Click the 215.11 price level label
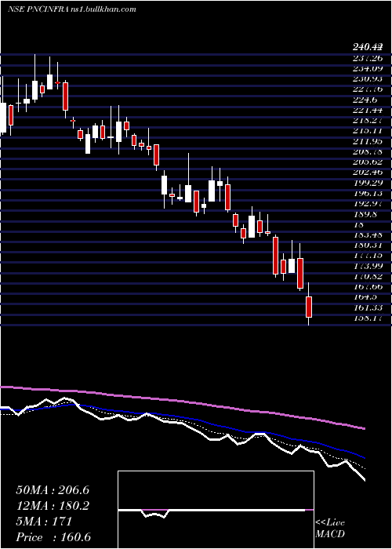This screenshot has height=549, width=392. (x=367, y=131)
